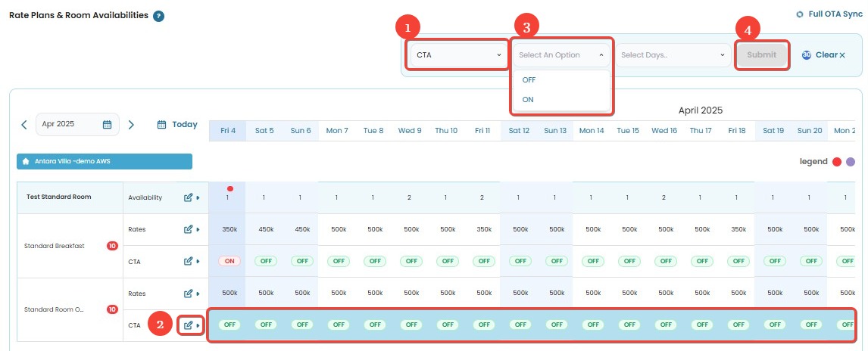The image size is (868, 351).
Task: Click the Today button label
Action: coord(185,124)
